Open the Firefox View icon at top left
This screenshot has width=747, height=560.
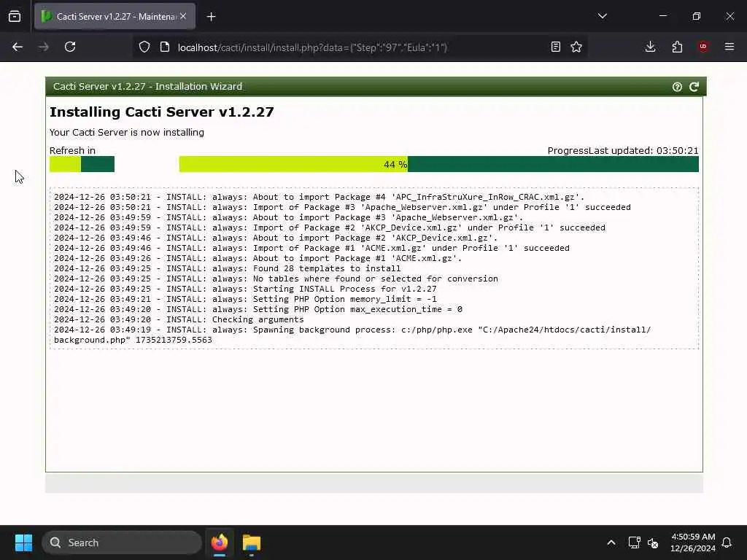[15, 16]
